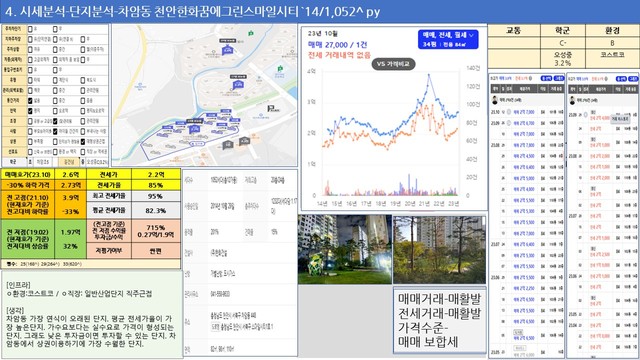Click the 82.3% 평균 전세가율 cell

tap(156, 210)
